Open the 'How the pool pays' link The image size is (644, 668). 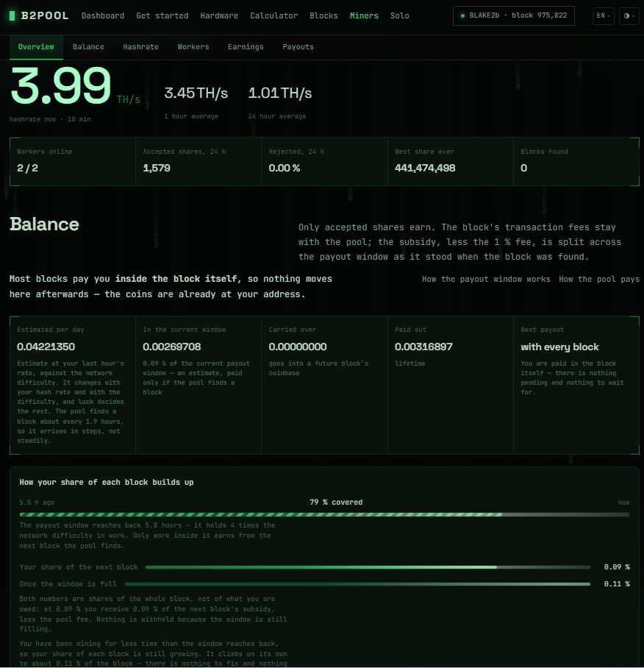599,279
